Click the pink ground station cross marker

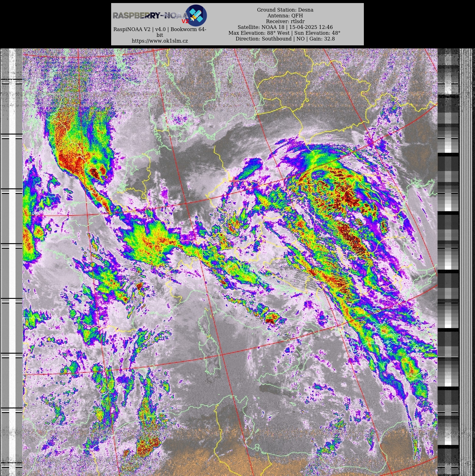click(x=234, y=181)
